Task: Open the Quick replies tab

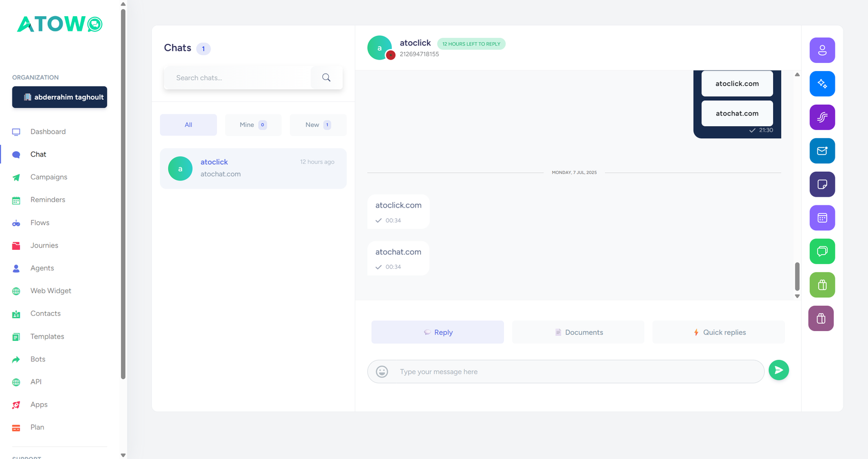Action: coord(718,332)
